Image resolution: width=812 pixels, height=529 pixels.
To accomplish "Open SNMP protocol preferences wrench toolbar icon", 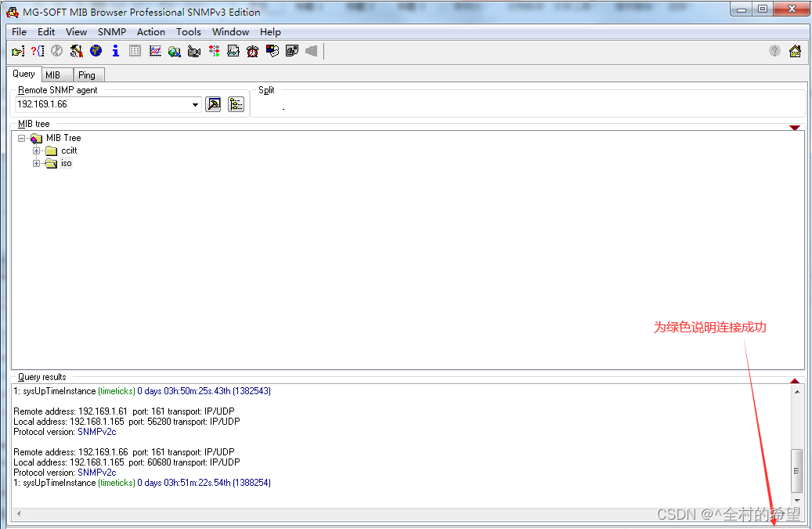I will [76, 51].
